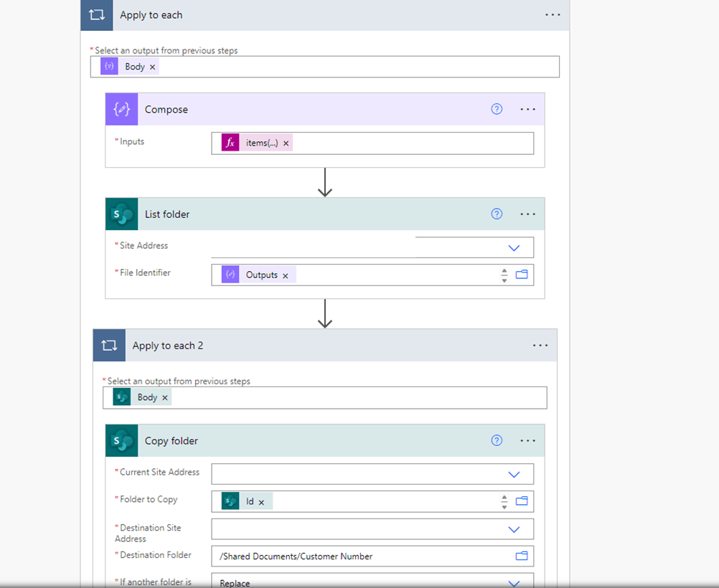719x588 pixels.
Task: Open help for the List folder action
Action: 497,214
